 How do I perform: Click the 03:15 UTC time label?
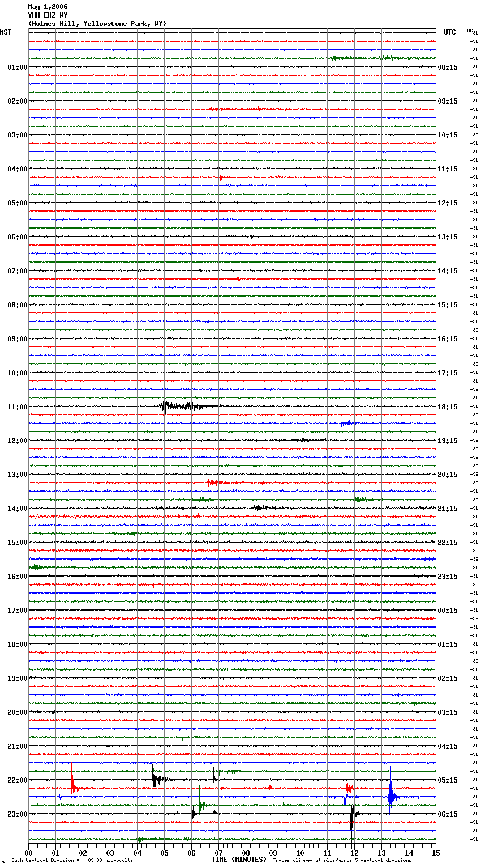(x=448, y=712)
